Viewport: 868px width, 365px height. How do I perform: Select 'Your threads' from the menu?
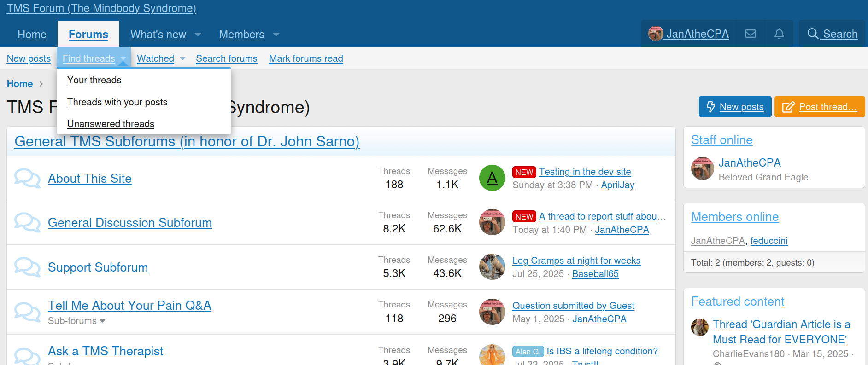pos(94,80)
